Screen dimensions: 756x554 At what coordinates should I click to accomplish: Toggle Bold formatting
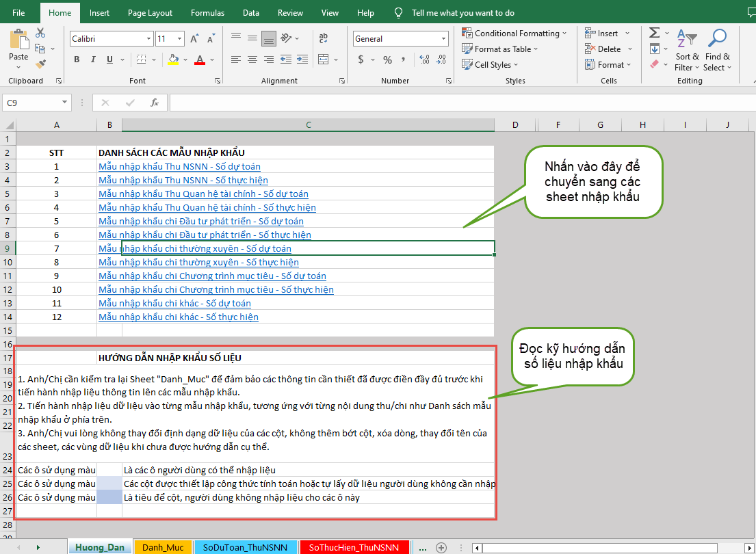77,60
